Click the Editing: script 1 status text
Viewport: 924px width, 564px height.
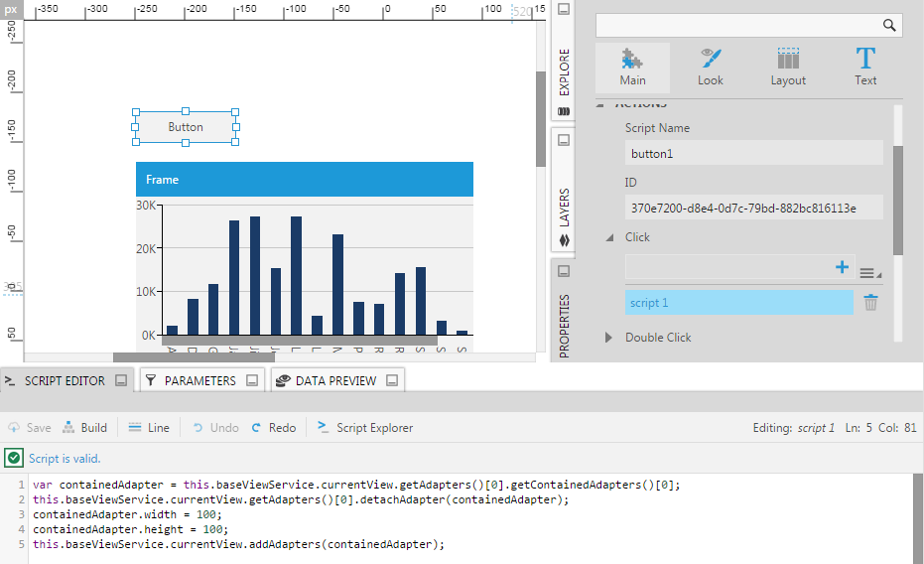(x=794, y=428)
